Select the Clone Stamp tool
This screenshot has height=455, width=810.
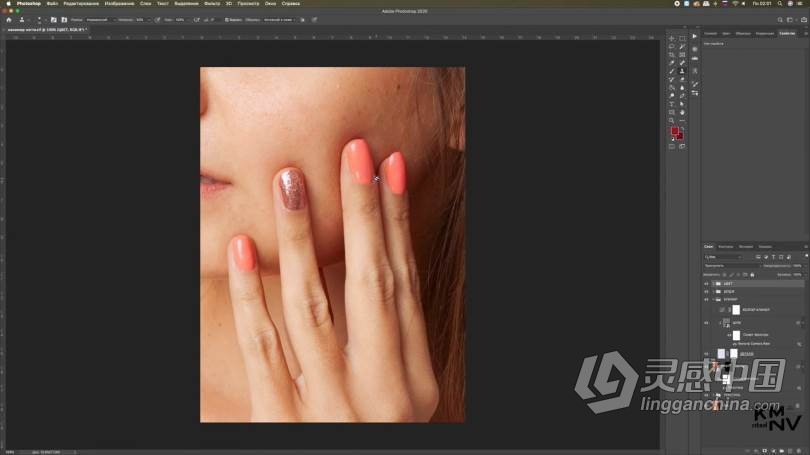(682, 71)
